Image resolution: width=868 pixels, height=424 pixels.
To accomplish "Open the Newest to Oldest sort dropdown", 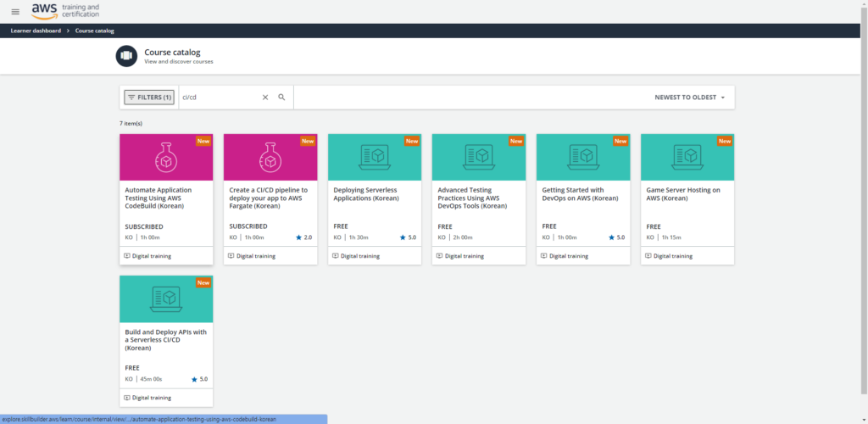I will coord(690,97).
